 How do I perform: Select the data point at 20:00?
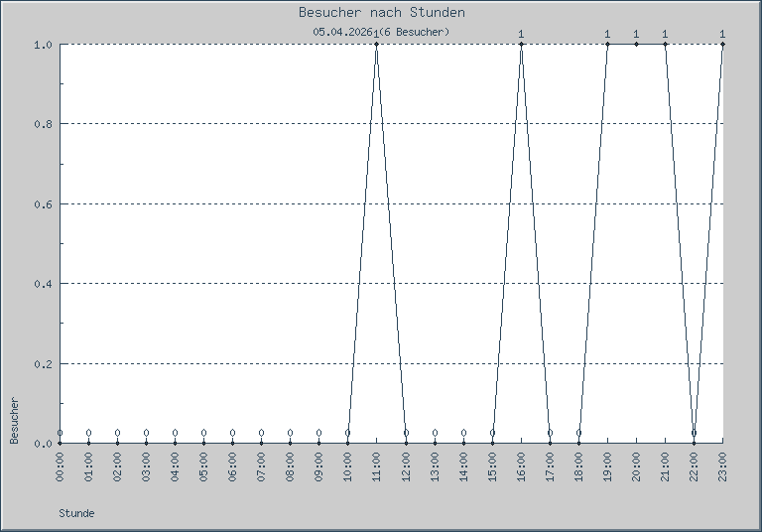tap(636, 45)
